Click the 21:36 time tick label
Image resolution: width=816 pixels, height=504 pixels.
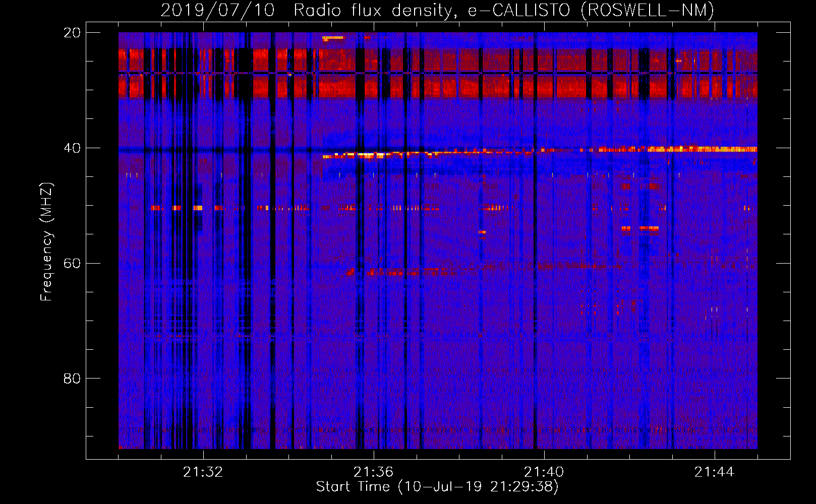[x=373, y=472]
